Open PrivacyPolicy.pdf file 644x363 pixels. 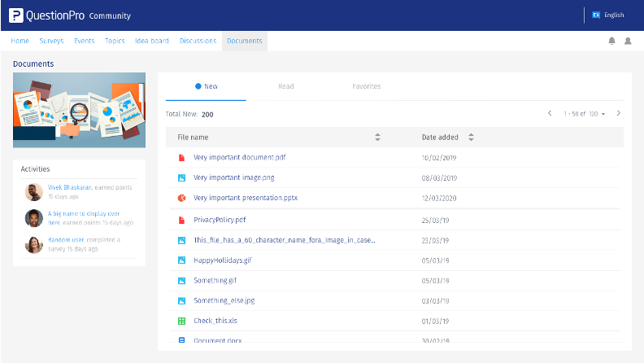click(x=220, y=220)
